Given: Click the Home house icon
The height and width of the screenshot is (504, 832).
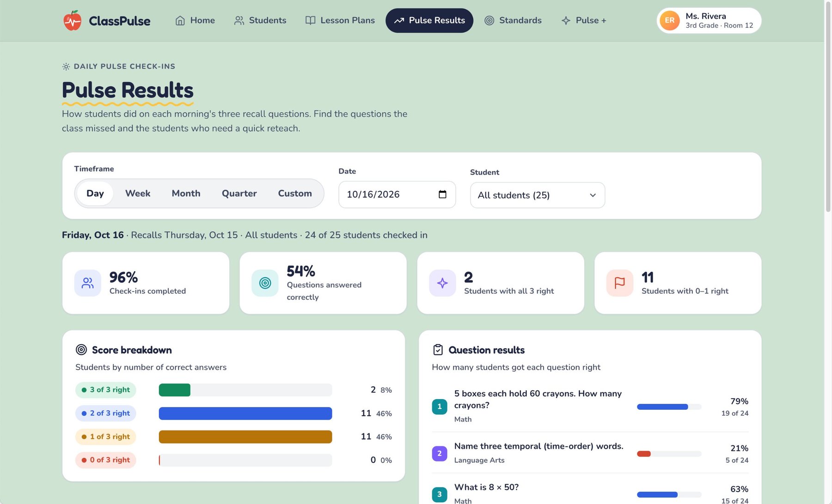Looking at the screenshot, I should click(180, 20).
